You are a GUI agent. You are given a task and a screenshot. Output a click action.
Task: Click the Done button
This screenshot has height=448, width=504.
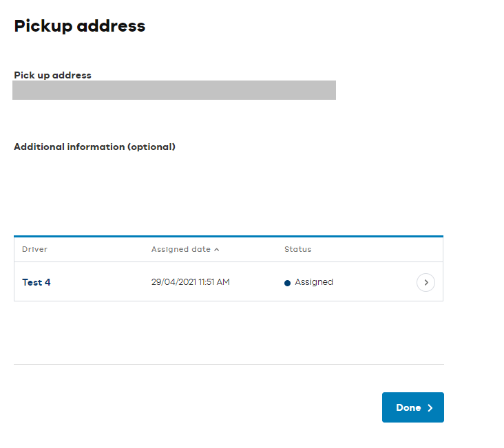click(x=412, y=407)
